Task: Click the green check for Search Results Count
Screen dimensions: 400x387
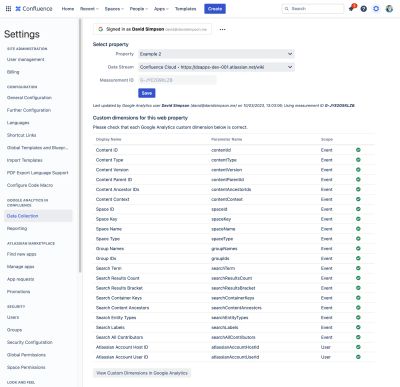Action: (x=358, y=278)
